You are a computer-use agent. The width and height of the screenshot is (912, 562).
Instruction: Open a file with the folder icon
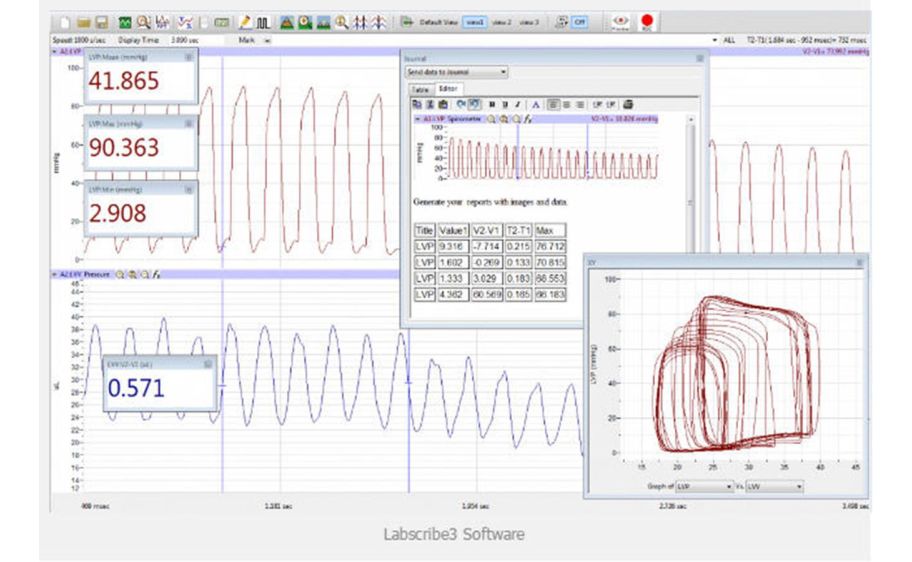(x=84, y=21)
